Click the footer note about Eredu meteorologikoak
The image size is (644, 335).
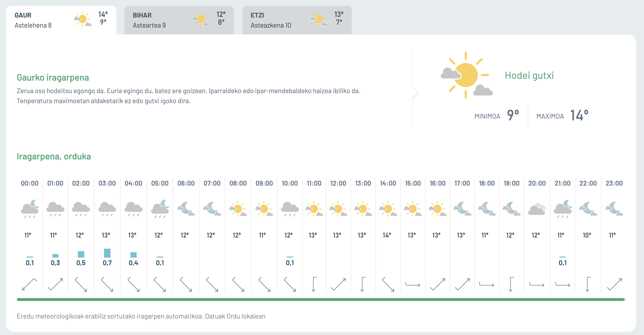pyautogui.click(x=141, y=316)
